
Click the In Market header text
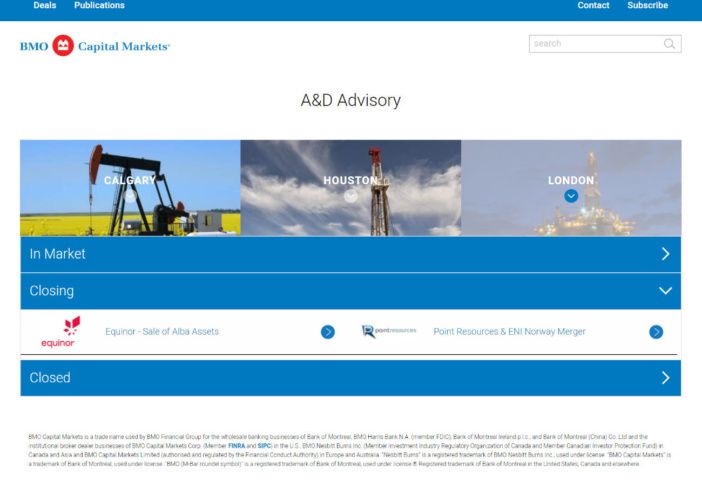click(57, 254)
